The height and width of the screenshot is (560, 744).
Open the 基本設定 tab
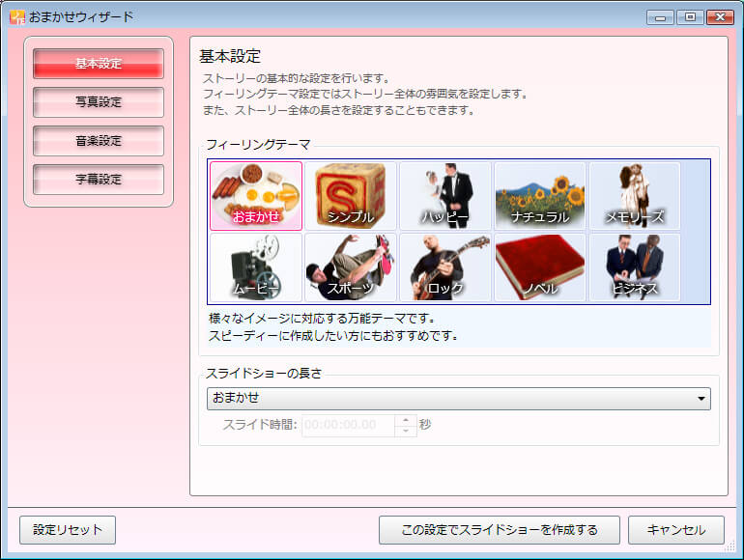(99, 64)
